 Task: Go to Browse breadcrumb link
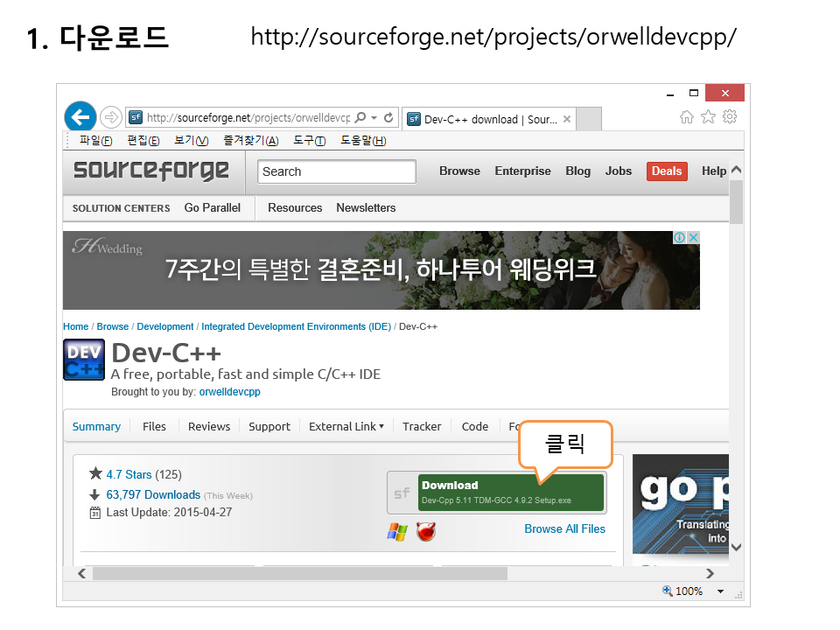(113, 326)
